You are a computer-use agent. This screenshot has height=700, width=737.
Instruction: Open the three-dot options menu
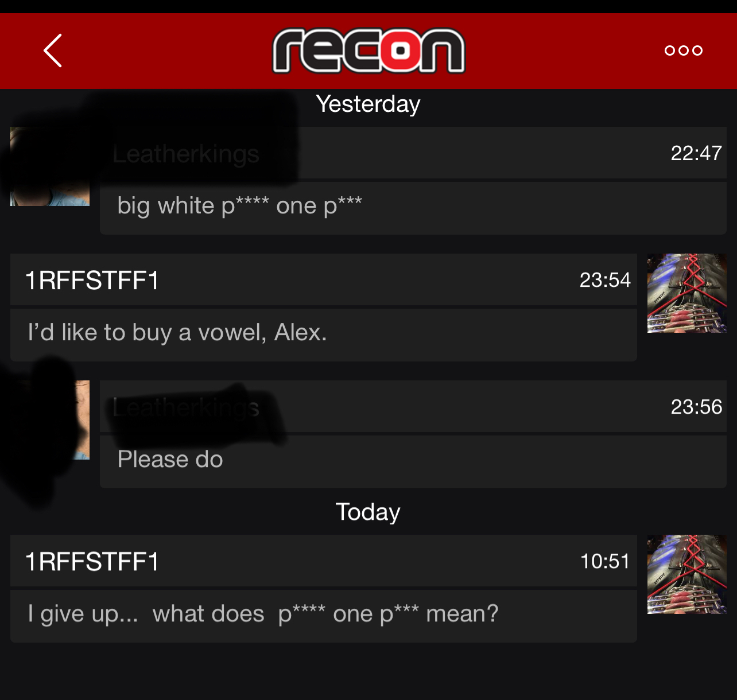[x=683, y=50]
